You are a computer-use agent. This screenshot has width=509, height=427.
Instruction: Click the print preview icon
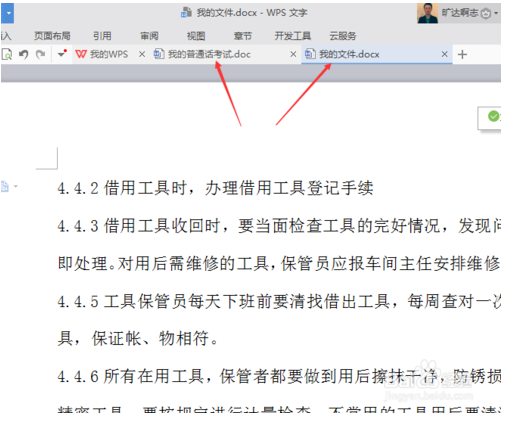tap(7, 54)
